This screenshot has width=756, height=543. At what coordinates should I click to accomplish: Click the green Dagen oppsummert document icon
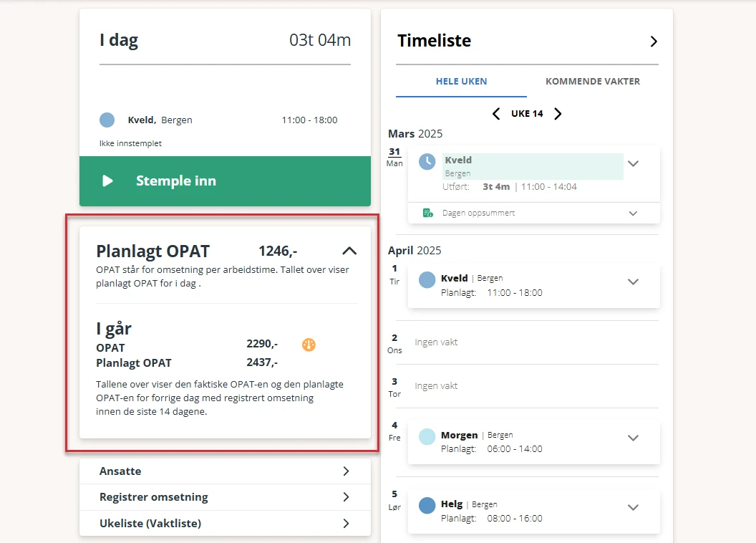pyautogui.click(x=427, y=213)
